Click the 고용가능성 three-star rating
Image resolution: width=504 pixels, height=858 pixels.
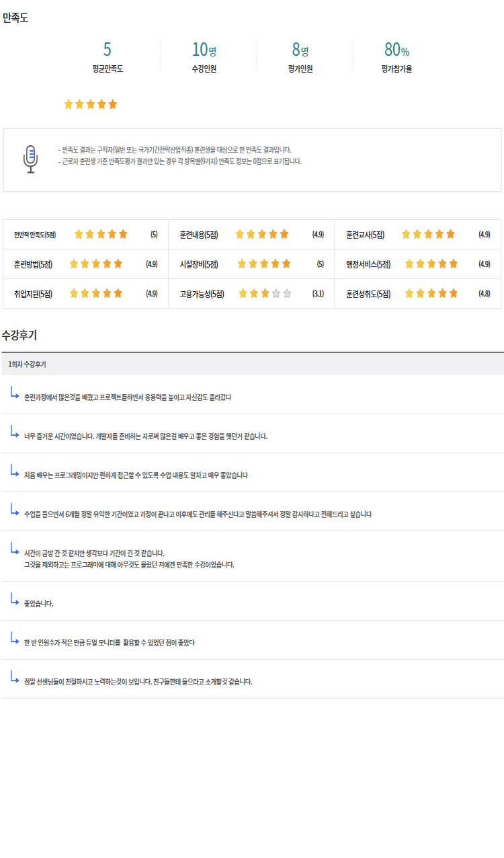[265, 294]
